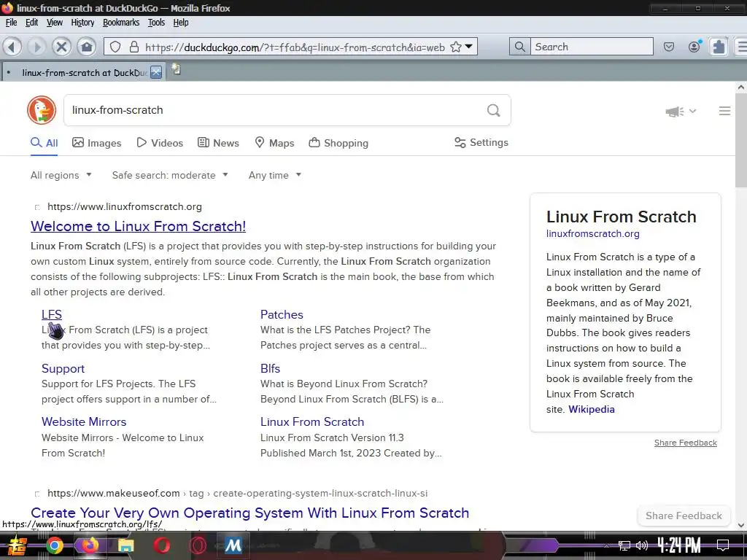The image size is (747, 560).
Task: Open the megaphone spread-the-word dropdown
Action: pos(681,112)
